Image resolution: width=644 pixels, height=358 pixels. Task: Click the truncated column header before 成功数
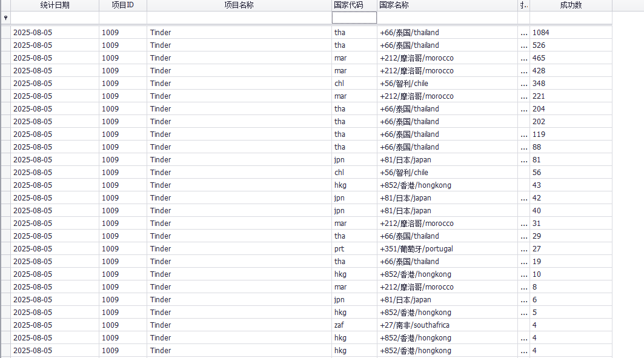pos(523,5)
